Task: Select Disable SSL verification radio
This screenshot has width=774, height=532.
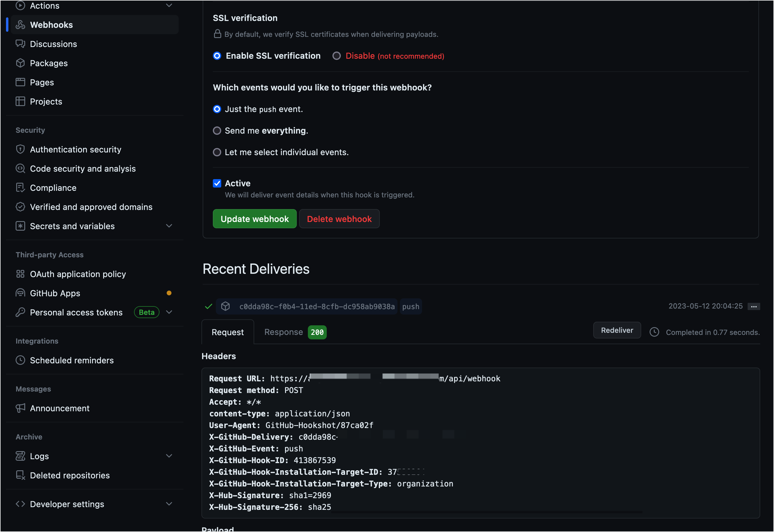Action: [x=336, y=56]
